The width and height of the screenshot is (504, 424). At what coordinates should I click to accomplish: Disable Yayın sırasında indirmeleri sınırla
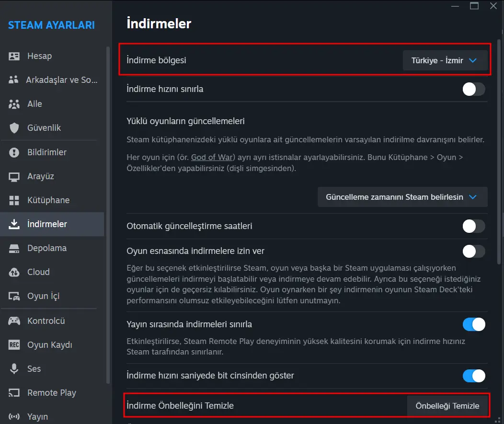click(474, 324)
